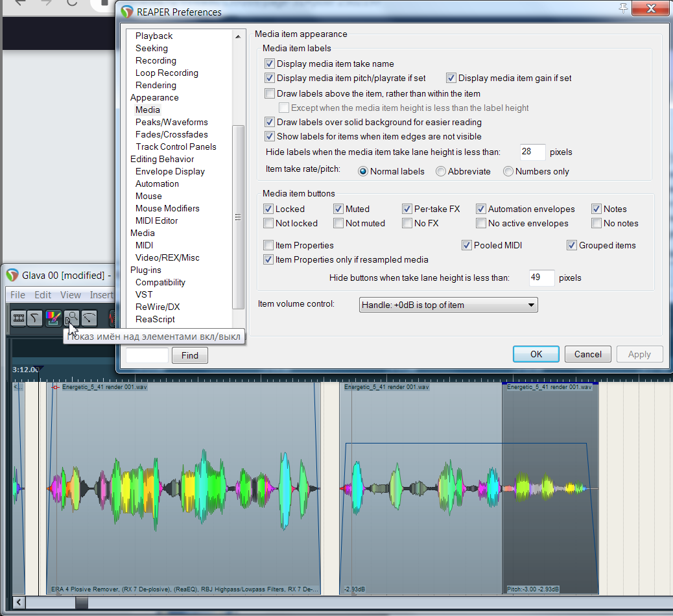Viewport: 673px width, 616px height.
Task: Click the preferences category list scrollbar thumb
Action: pos(238,217)
